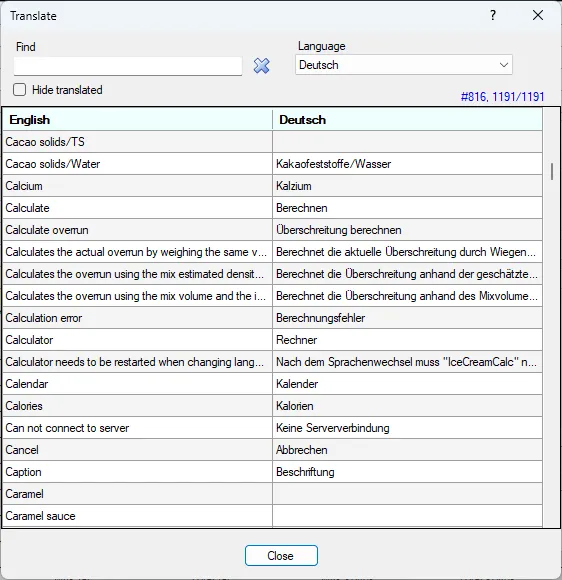The height and width of the screenshot is (580, 562).
Task: Click the #816, 1191/1191 counter text
Action: [502, 97]
